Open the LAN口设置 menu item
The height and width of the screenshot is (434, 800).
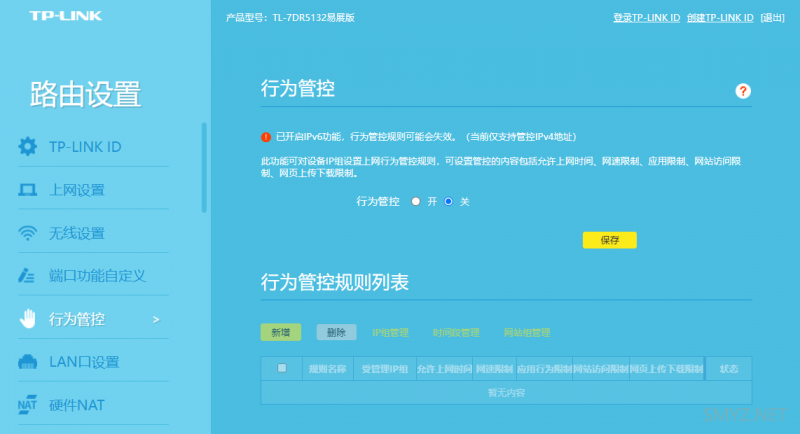pyautogui.click(x=84, y=362)
